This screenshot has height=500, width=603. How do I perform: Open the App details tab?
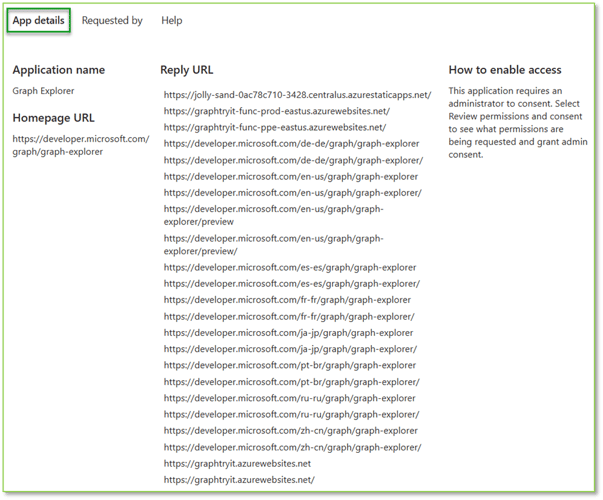click(38, 20)
